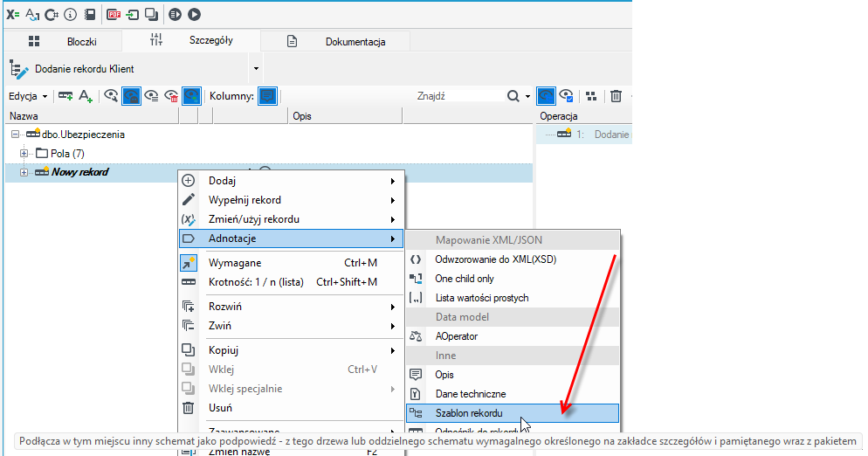
Task: Toggle the eye with blue checkmark button
Action: pyautogui.click(x=567, y=96)
